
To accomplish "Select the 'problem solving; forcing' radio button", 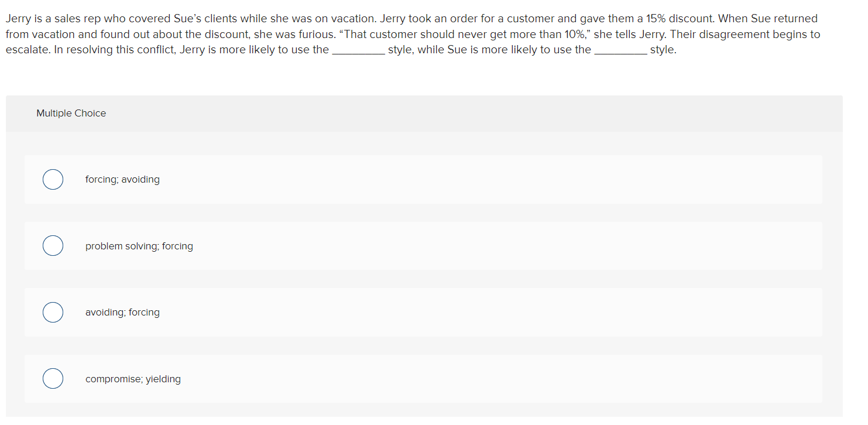I will click(x=53, y=246).
